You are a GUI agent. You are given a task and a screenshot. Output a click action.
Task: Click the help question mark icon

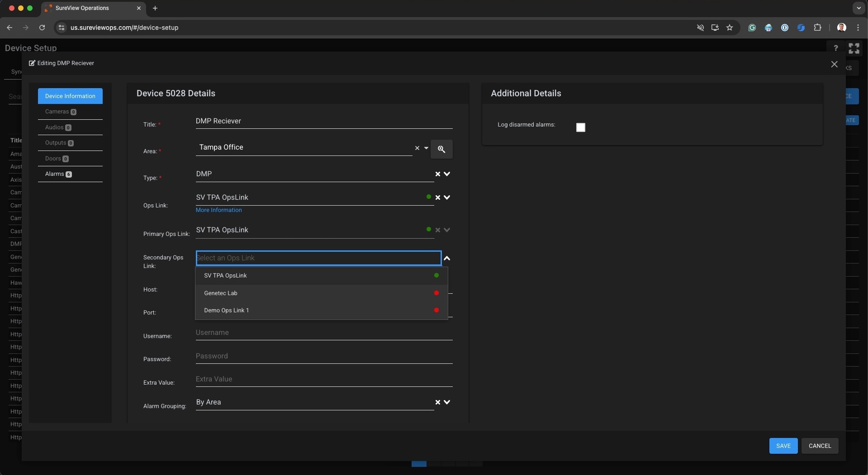click(x=835, y=48)
